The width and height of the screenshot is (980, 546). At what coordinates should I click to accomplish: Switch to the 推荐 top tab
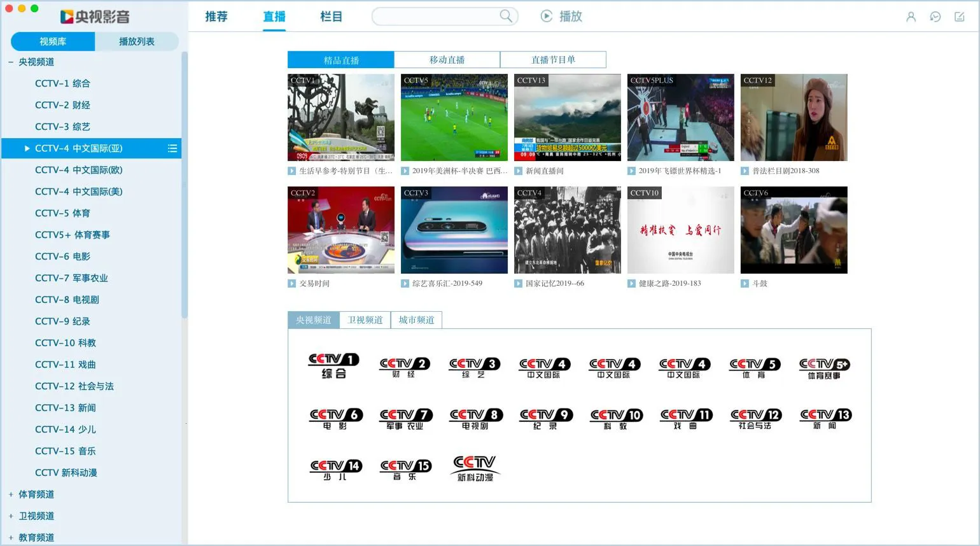[x=216, y=17]
